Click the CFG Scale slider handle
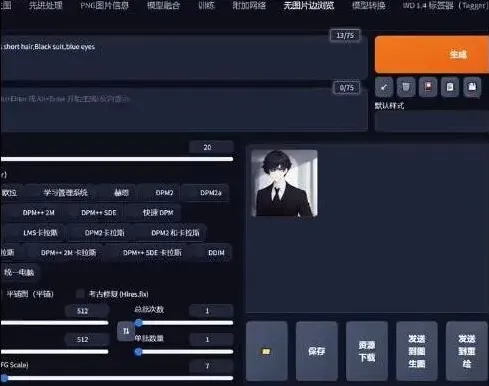 pos(4,378)
